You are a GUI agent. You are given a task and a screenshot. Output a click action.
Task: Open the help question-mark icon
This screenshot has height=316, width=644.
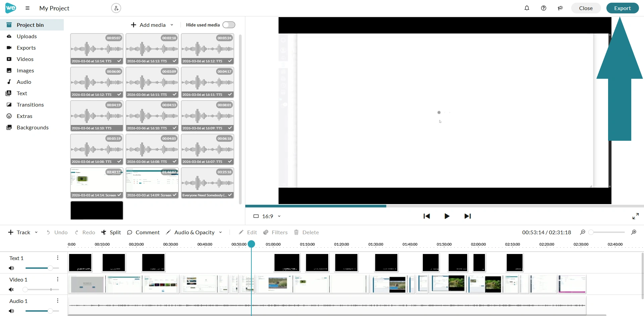pos(544,8)
